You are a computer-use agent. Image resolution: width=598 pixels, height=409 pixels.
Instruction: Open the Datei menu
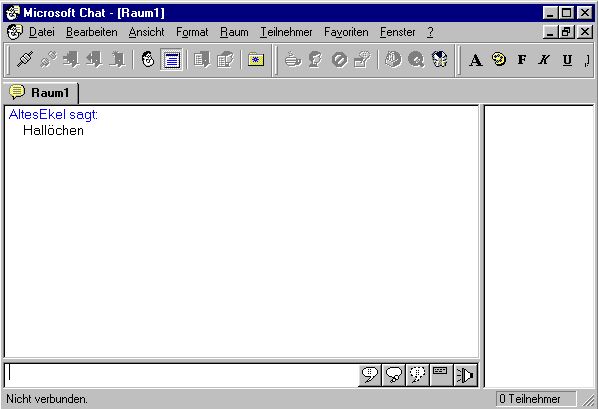pos(42,32)
